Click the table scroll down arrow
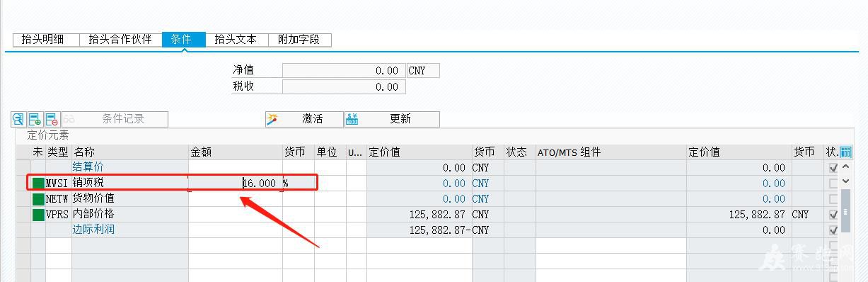Viewport: 868px width, 282px height. click(845, 181)
